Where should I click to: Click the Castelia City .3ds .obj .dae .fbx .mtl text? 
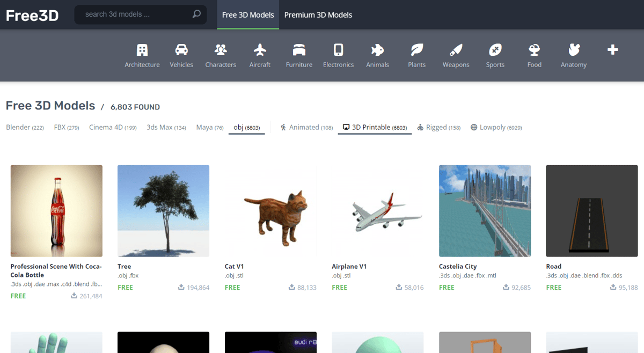click(467, 275)
